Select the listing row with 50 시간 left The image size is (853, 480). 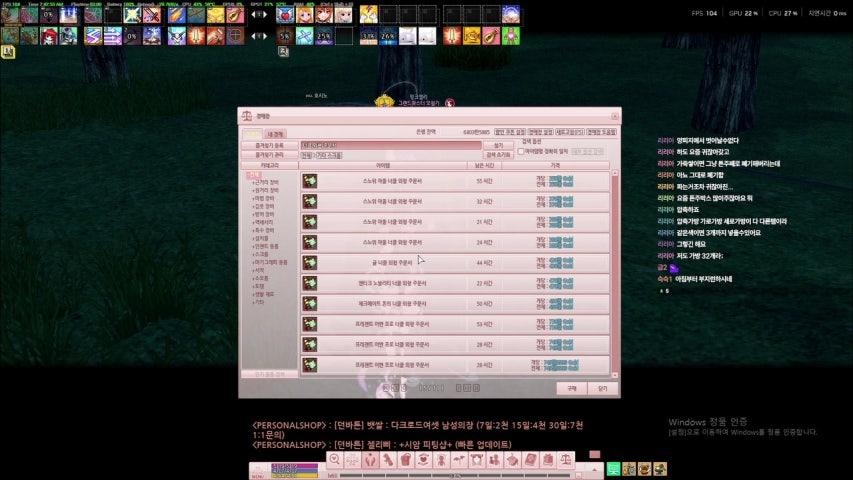point(454,304)
